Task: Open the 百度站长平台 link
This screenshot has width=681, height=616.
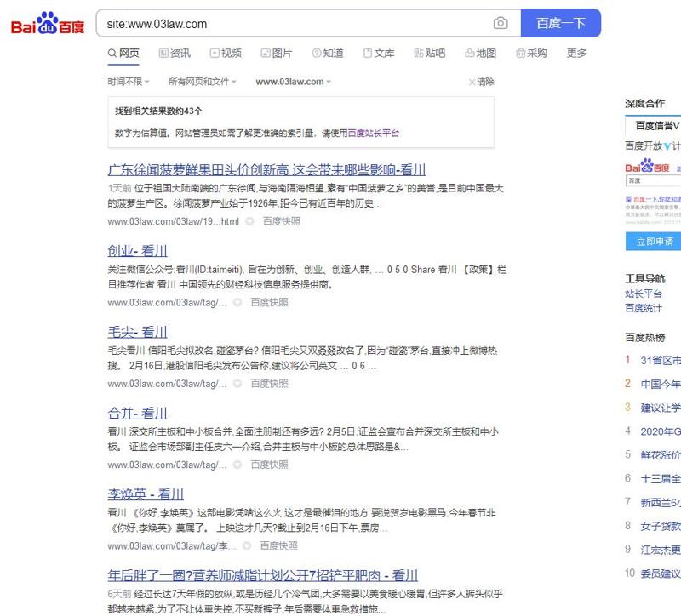Action: coord(373,134)
